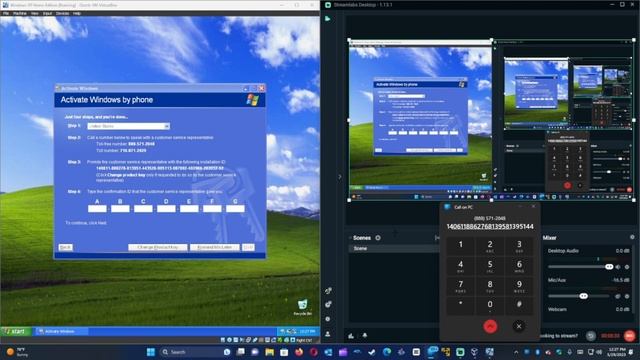This screenshot has width=640, height=360.
Task: Open the View menu in VirtualBox
Action: click(35, 13)
